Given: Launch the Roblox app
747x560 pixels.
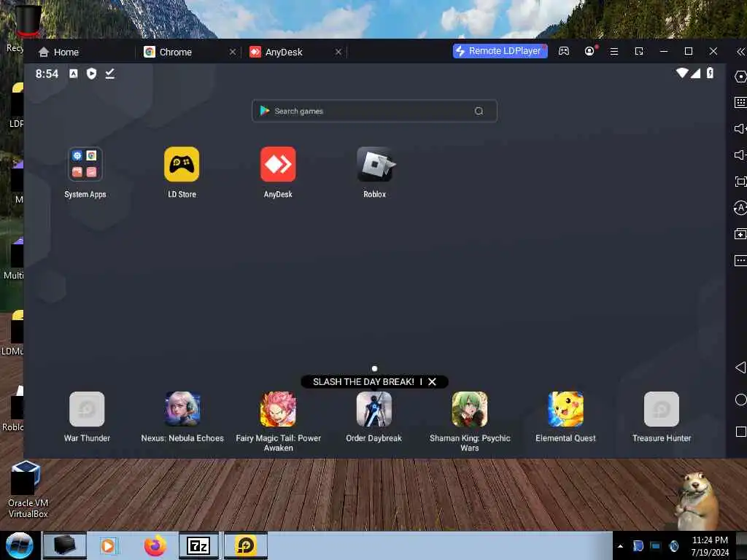Looking at the screenshot, I should point(375,164).
